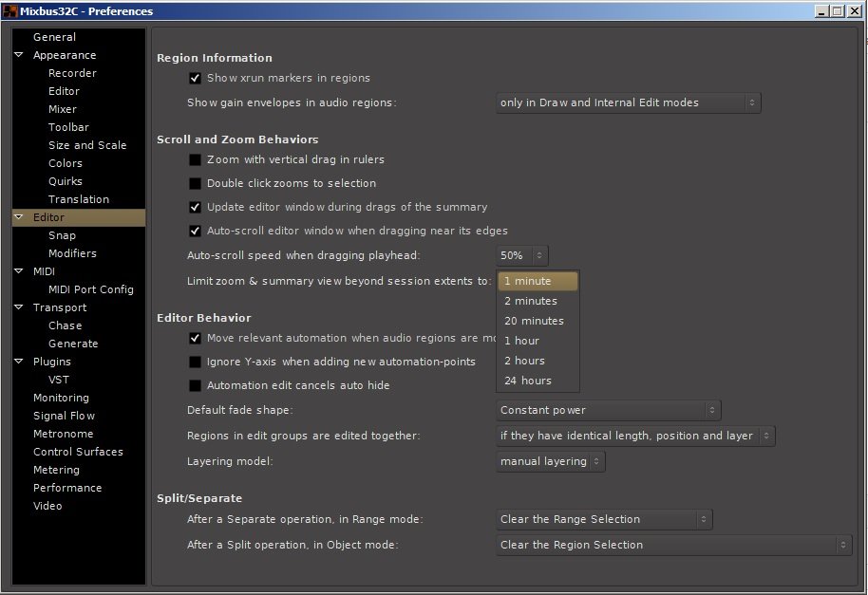Toggle Move relevant automation with audio regions

pyautogui.click(x=195, y=338)
